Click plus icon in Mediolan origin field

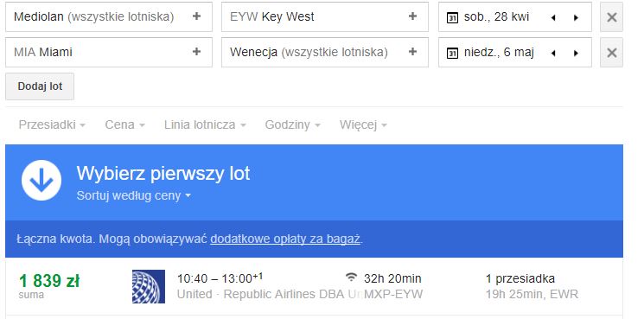pyautogui.click(x=197, y=16)
